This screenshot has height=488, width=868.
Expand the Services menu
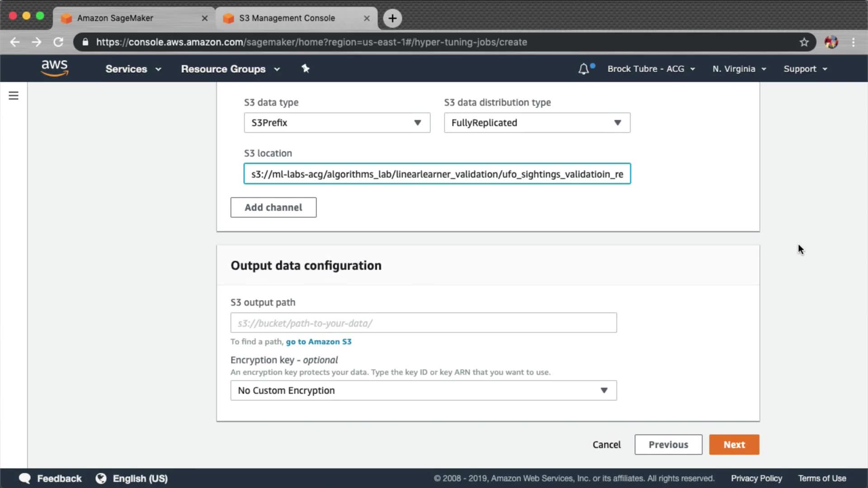[133, 69]
